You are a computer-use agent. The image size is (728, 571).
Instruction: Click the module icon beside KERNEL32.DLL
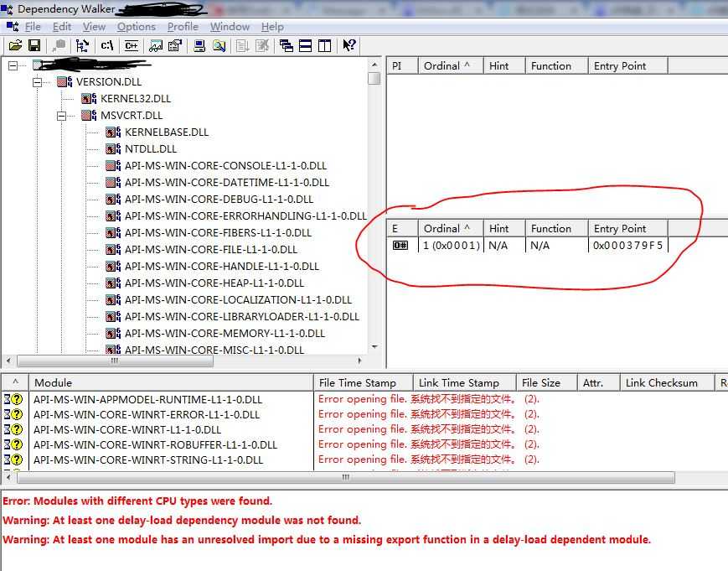point(89,98)
